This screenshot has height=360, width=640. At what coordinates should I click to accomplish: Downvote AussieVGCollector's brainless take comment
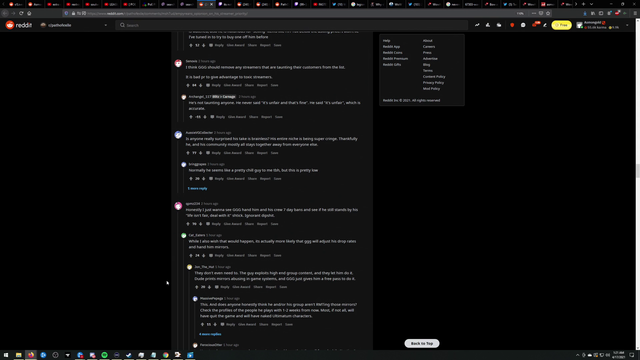(200, 153)
